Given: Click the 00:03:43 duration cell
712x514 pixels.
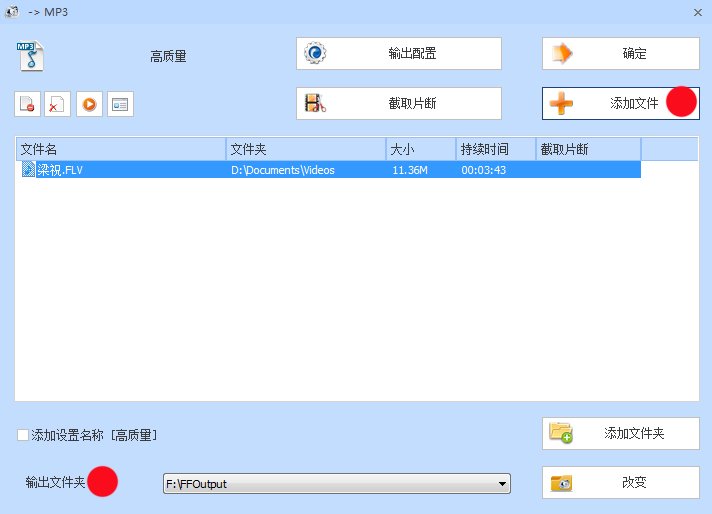Looking at the screenshot, I should point(484,170).
